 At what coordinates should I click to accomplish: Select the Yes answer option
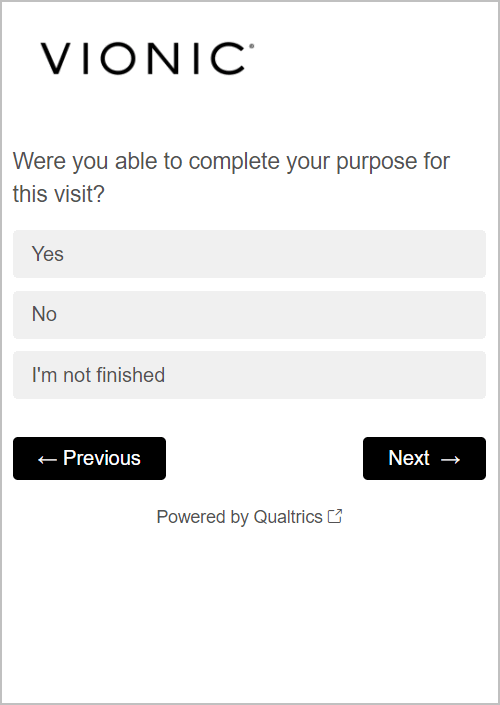[249, 254]
